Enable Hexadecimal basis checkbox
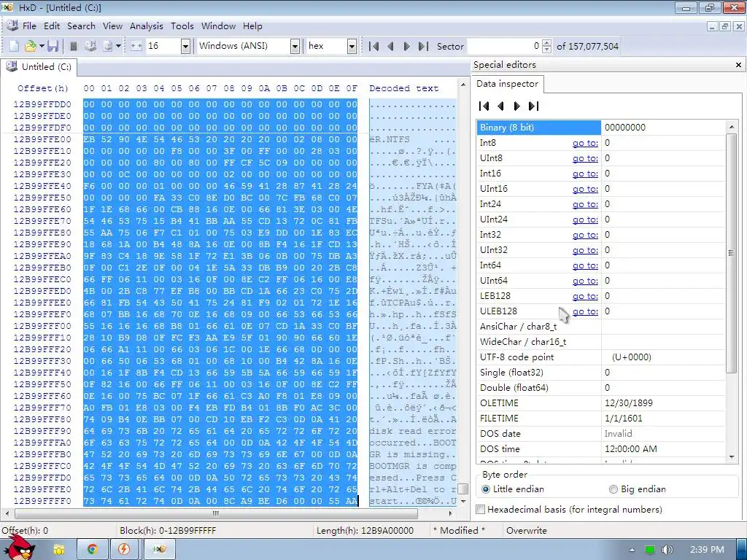Viewport: 747px width, 560px height. tap(481, 510)
